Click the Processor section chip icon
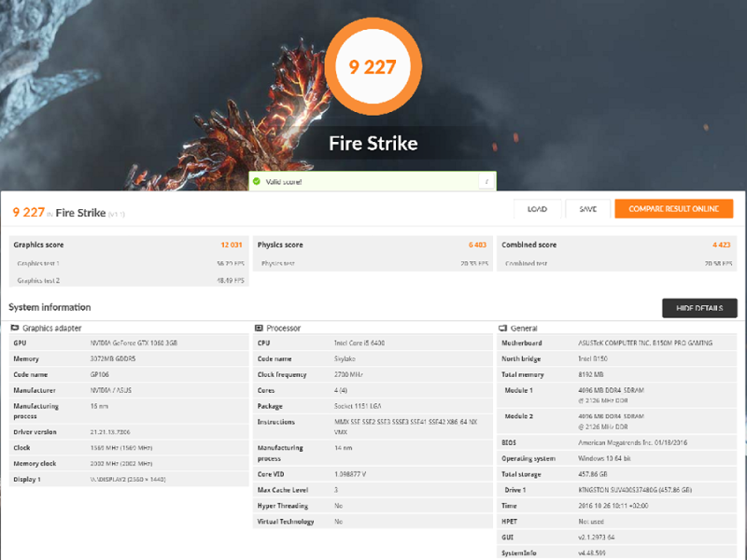 259,328
